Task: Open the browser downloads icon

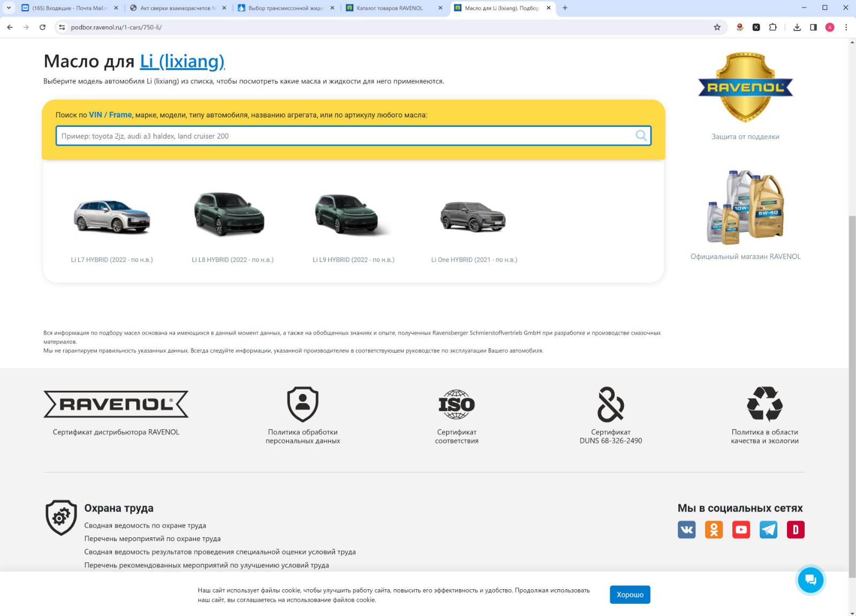Action: pyautogui.click(x=797, y=27)
